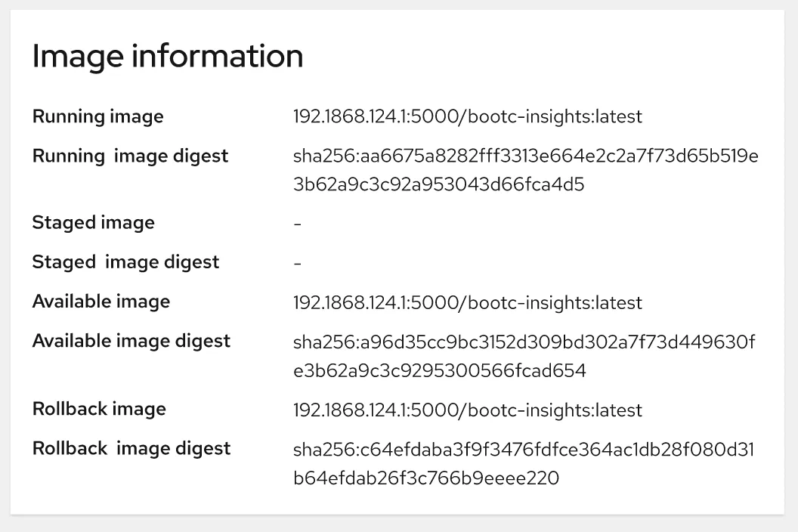Click the Rollback image digest label
Image resolution: width=798 pixels, height=532 pixels.
click(131, 448)
